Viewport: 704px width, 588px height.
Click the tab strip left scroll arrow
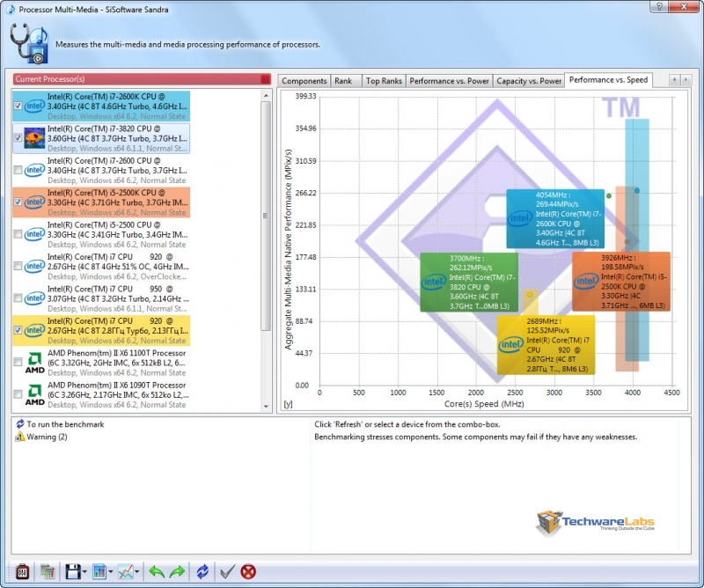(x=674, y=80)
